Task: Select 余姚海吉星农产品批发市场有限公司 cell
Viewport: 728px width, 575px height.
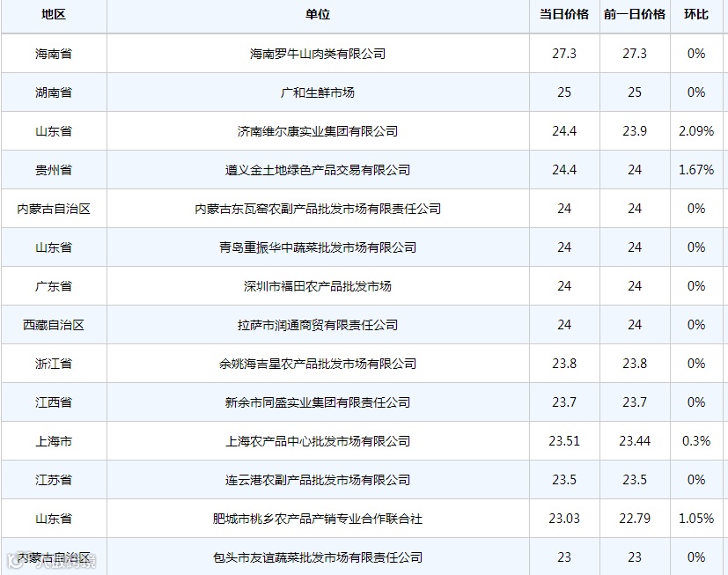Action: (x=318, y=364)
